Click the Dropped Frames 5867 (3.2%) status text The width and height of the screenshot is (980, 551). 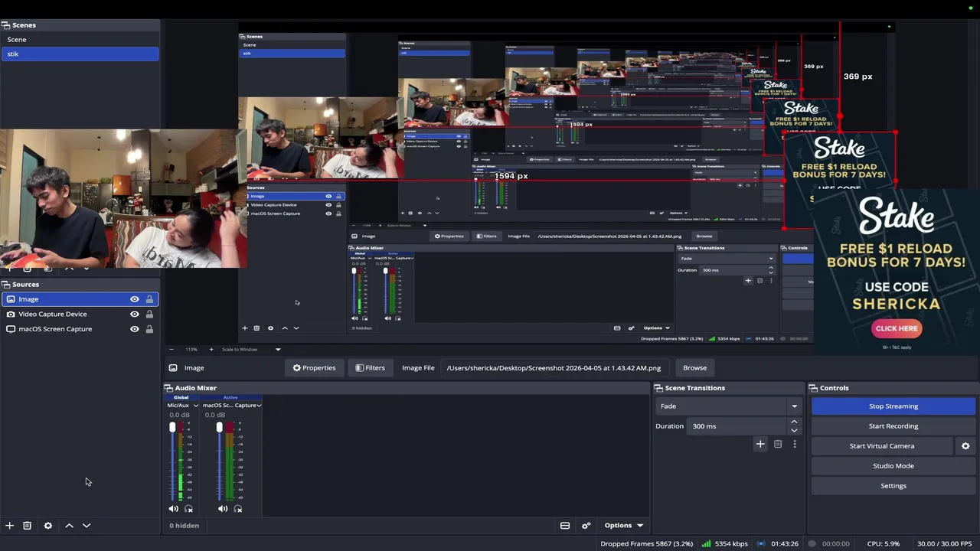pos(646,544)
